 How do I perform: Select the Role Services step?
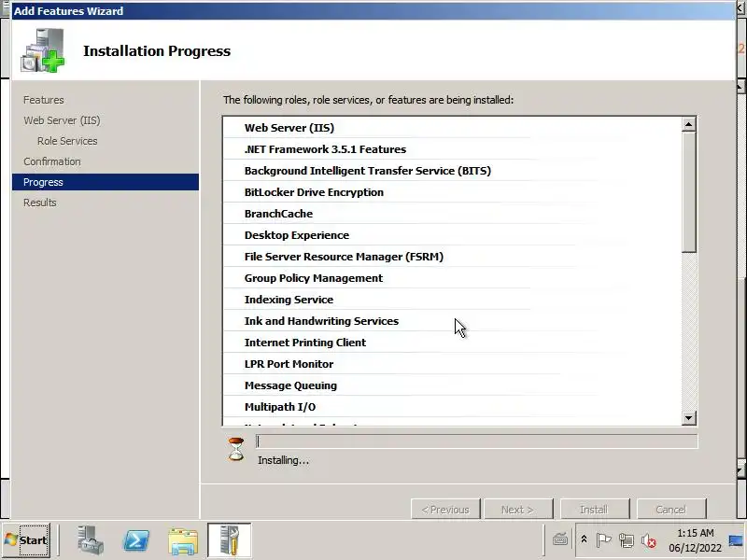pos(67,141)
